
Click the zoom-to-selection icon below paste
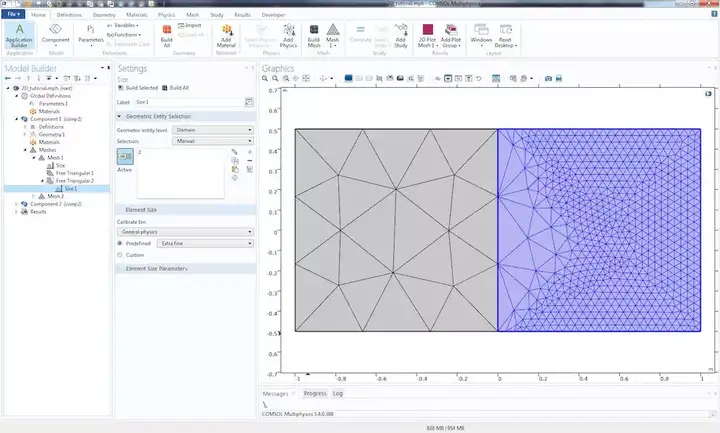point(235,178)
